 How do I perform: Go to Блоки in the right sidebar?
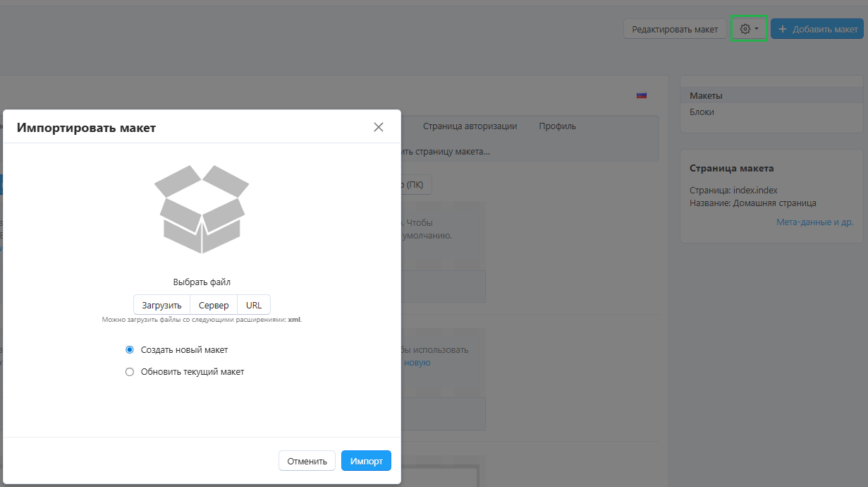(702, 112)
